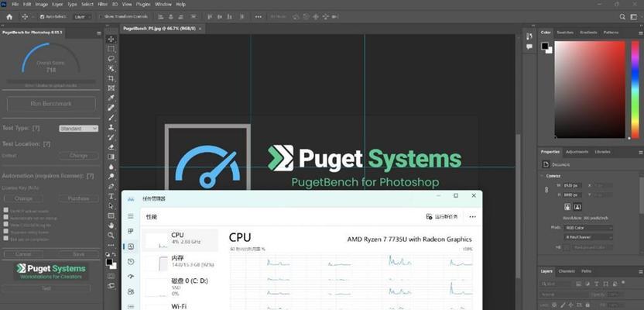Viewport: 644px width, 310px height.
Task: Switch to the Adjustments tab
Action: [x=577, y=152]
